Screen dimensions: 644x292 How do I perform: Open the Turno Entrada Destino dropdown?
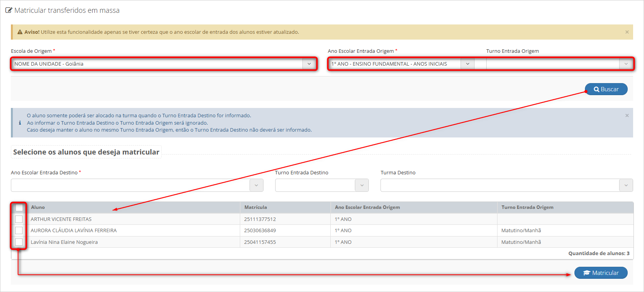322,186
